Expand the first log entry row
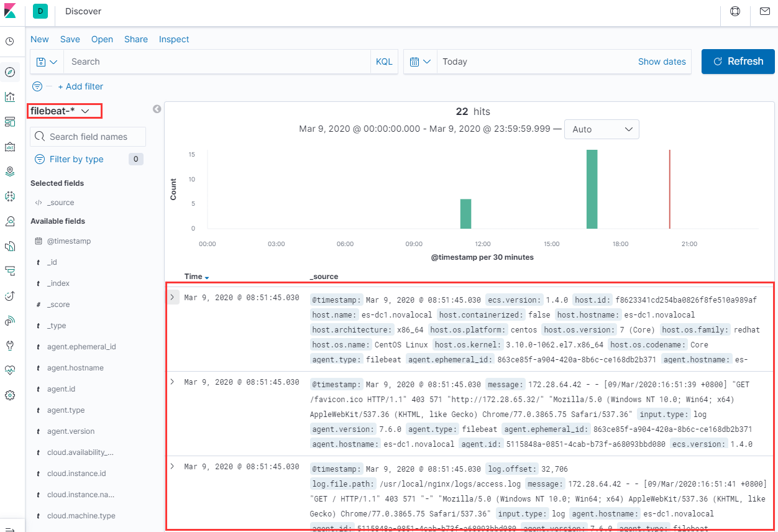 [172, 298]
